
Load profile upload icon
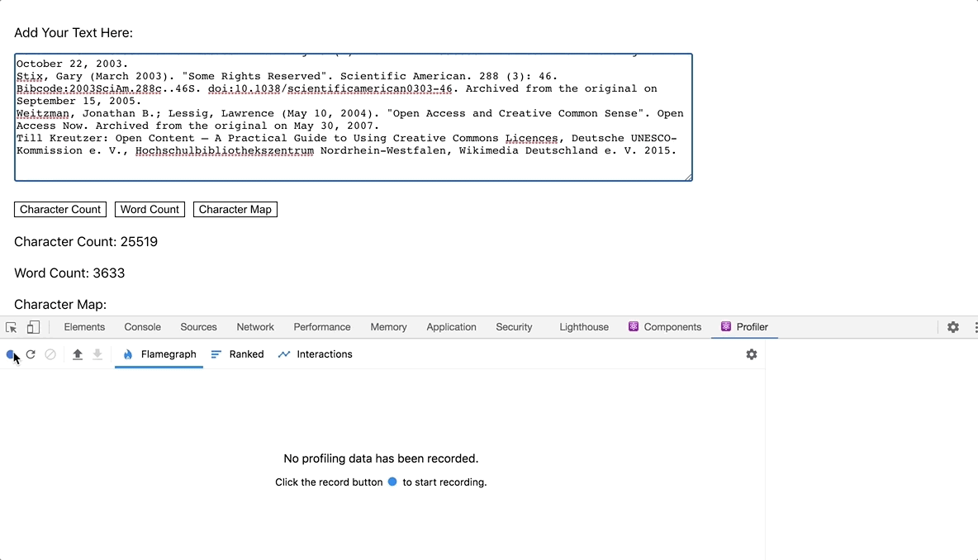78,354
